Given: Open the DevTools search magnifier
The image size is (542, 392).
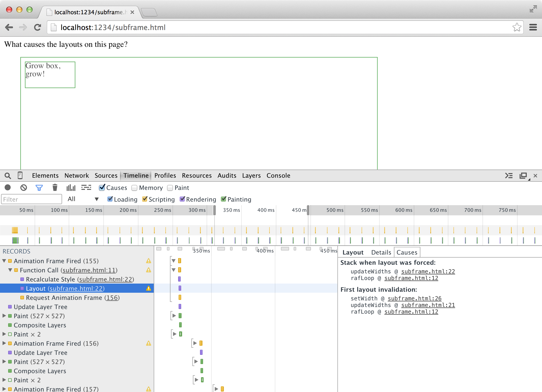Looking at the screenshot, I should (8, 176).
